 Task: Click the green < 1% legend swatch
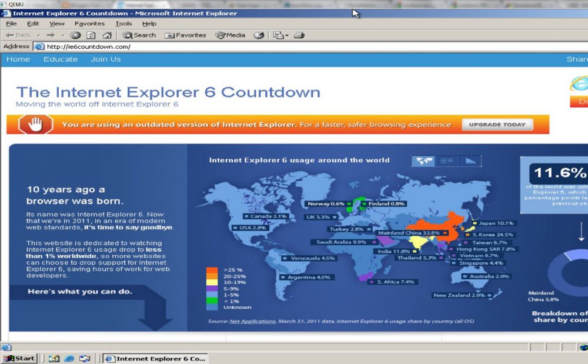coord(212,301)
